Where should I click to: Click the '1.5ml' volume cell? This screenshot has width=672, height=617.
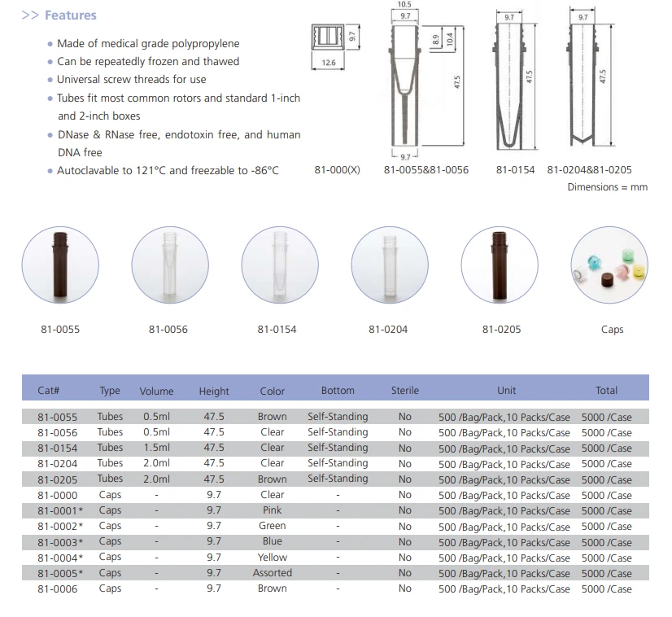click(156, 448)
